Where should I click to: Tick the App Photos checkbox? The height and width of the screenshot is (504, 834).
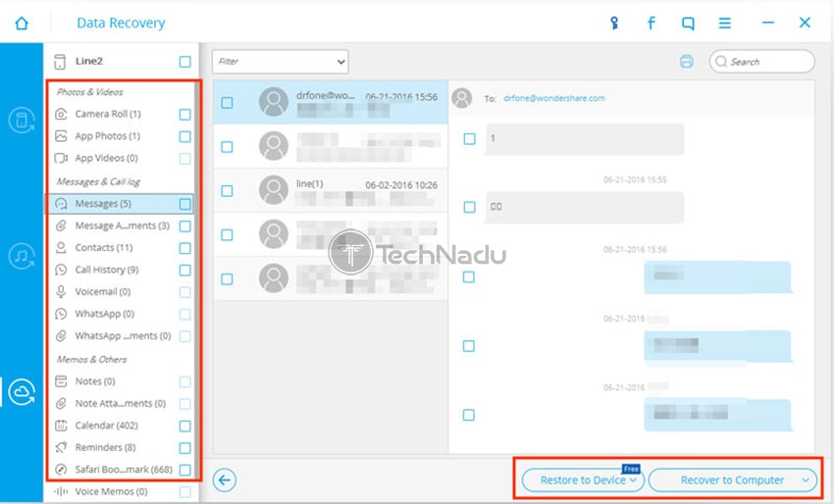click(185, 136)
